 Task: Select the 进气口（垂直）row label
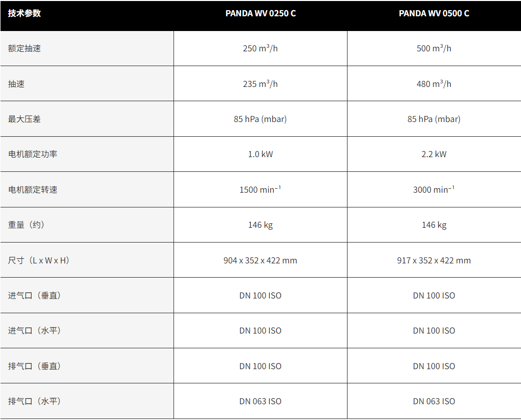[x=35, y=295]
